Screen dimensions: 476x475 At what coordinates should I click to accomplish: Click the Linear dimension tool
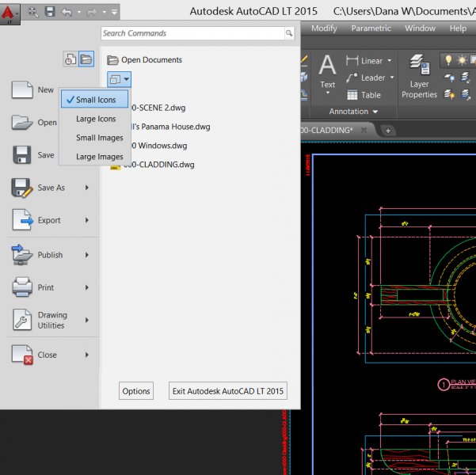[364, 61]
